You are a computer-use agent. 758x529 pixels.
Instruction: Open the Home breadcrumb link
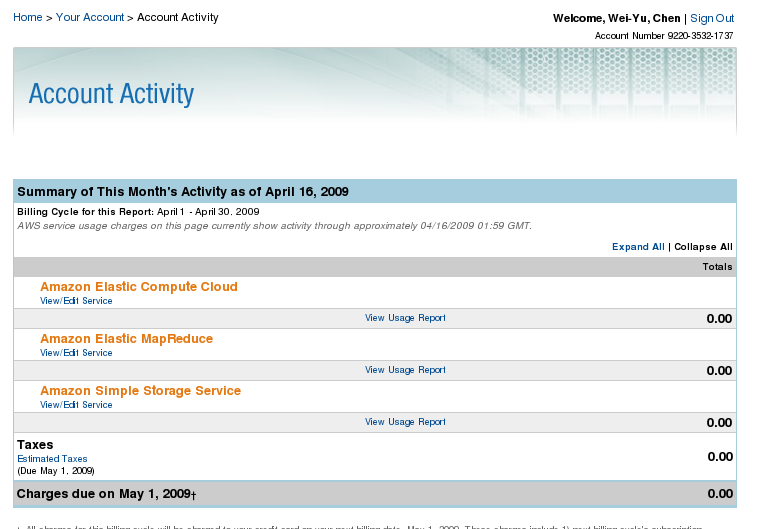28,17
